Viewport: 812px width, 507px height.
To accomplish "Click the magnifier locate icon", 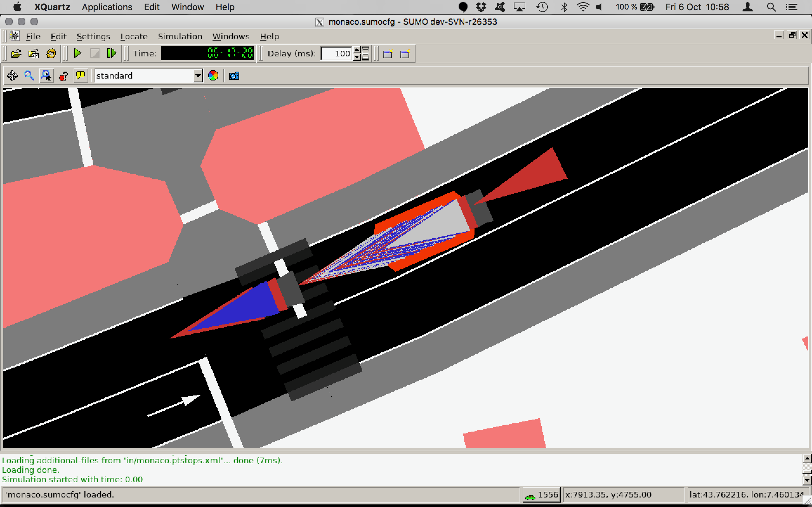I will tap(29, 76).
